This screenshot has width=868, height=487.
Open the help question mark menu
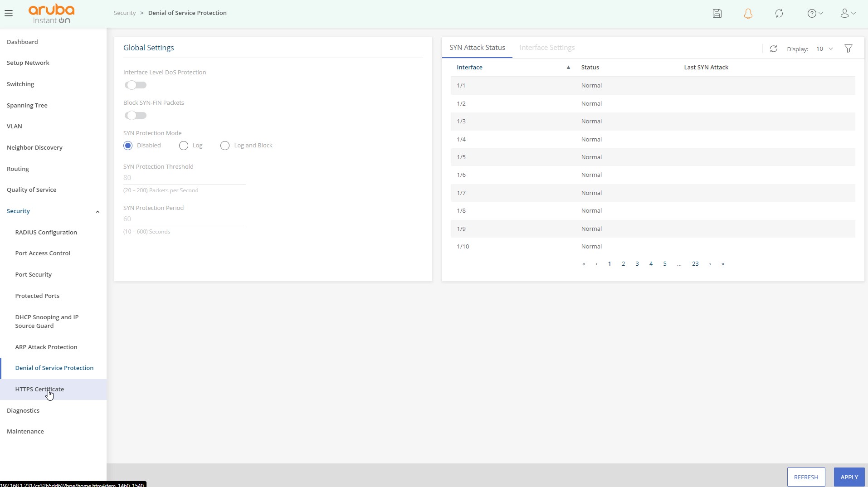pos(814,13)
